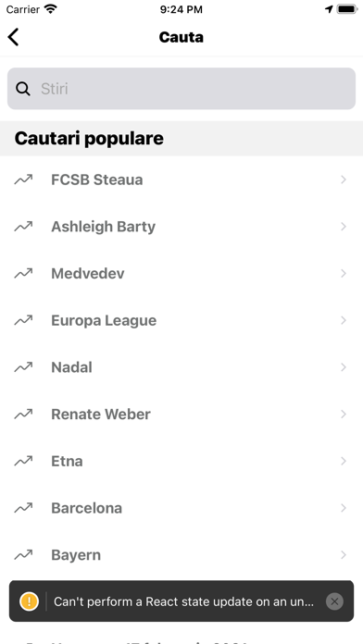The height and width of the screenshot is (644, 363).
Task: Open the React state update warning message
Action: click(183, 601)
